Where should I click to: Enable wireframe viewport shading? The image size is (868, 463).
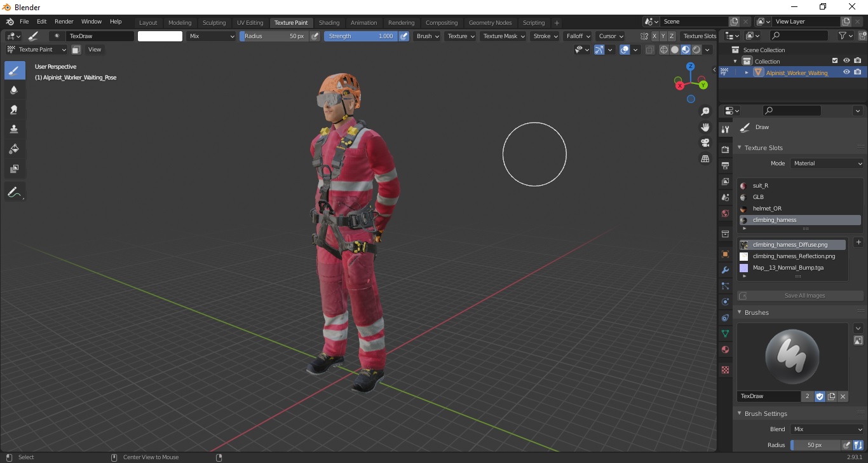(664, 50)
